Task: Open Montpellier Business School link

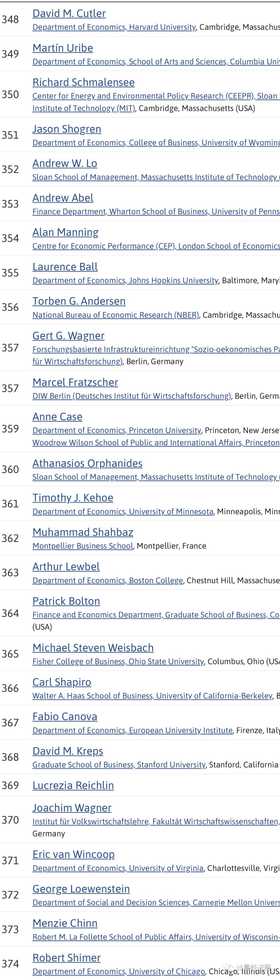Action: pyautogui.click(x=82, y=546)
